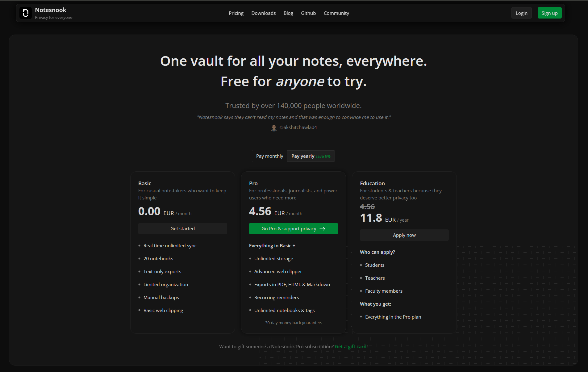Switch to Pay yearly billing
The image size is (588, 372).
pos(311,156)
